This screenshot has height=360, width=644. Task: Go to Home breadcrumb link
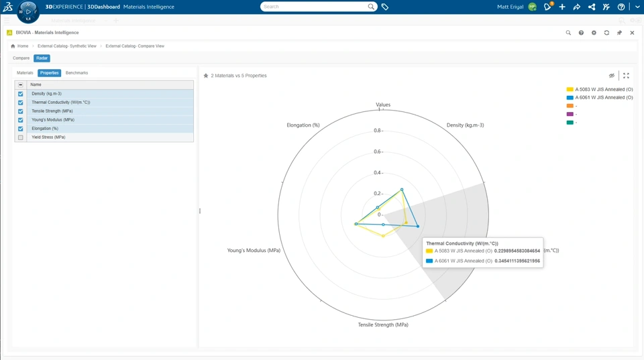tap(23, 46)
